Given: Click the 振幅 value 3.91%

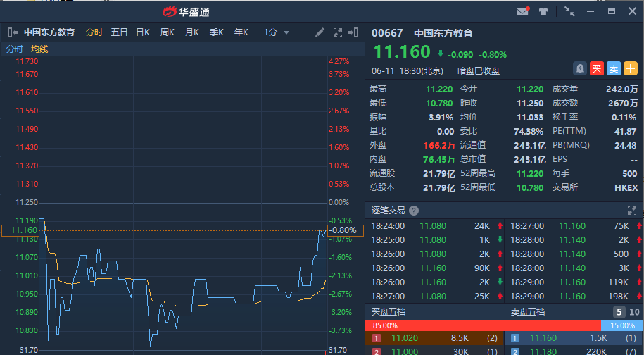Looking at the screenshot, I should (x=441, y=117).
